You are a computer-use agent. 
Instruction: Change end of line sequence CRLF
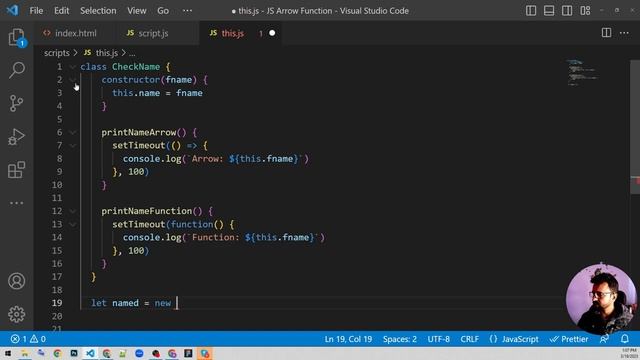469,339
